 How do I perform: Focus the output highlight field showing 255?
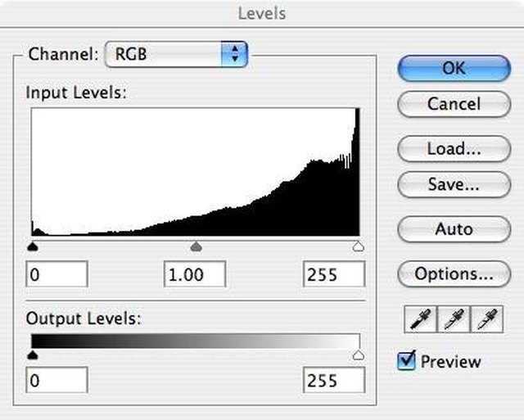[x=334, y=380]
